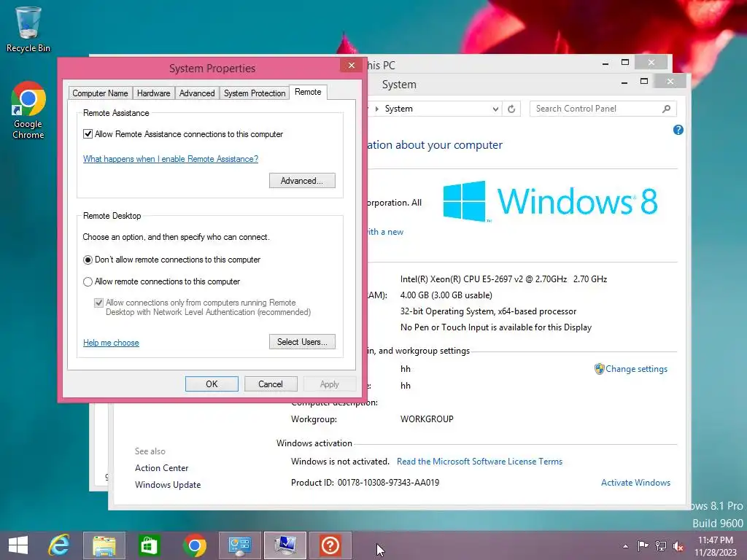Click the Select Users button
This screenshot has height=560, width=747.
(302, 341)
